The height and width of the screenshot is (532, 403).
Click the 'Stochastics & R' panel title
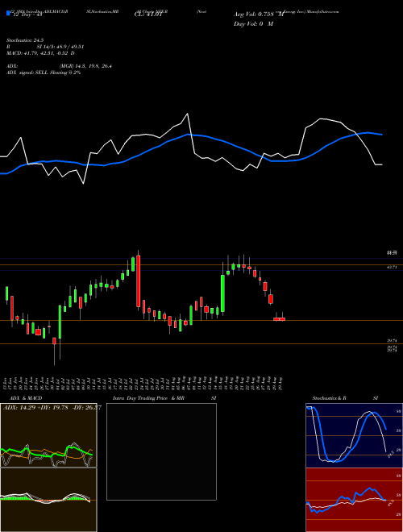329,398
